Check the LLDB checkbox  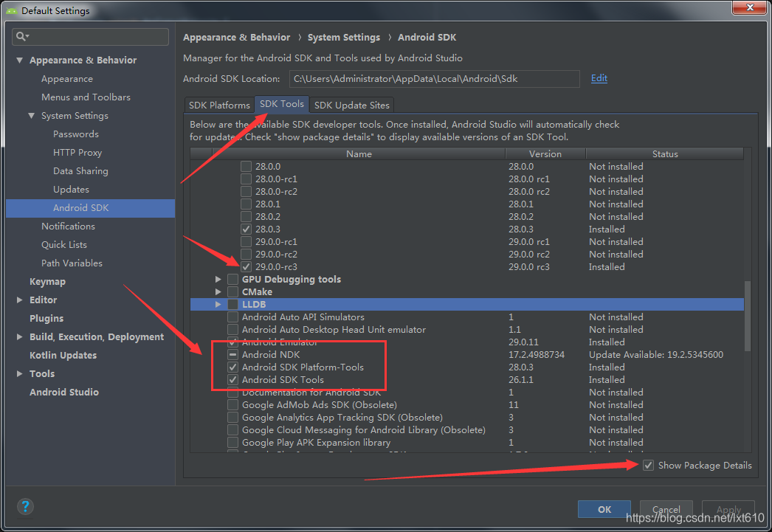233,305
